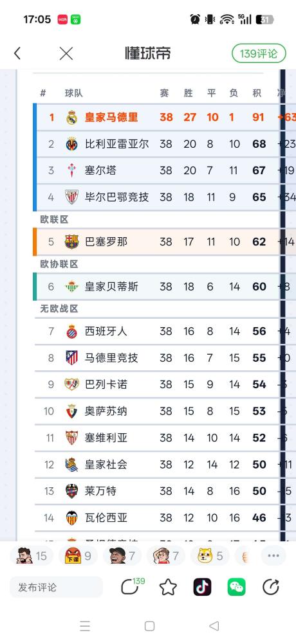Image resolution: width=296 pixels, height=644 pixels.
Task: Tap the 胜 wins column header
Action: pyautogui.click(x=189, y=93)
